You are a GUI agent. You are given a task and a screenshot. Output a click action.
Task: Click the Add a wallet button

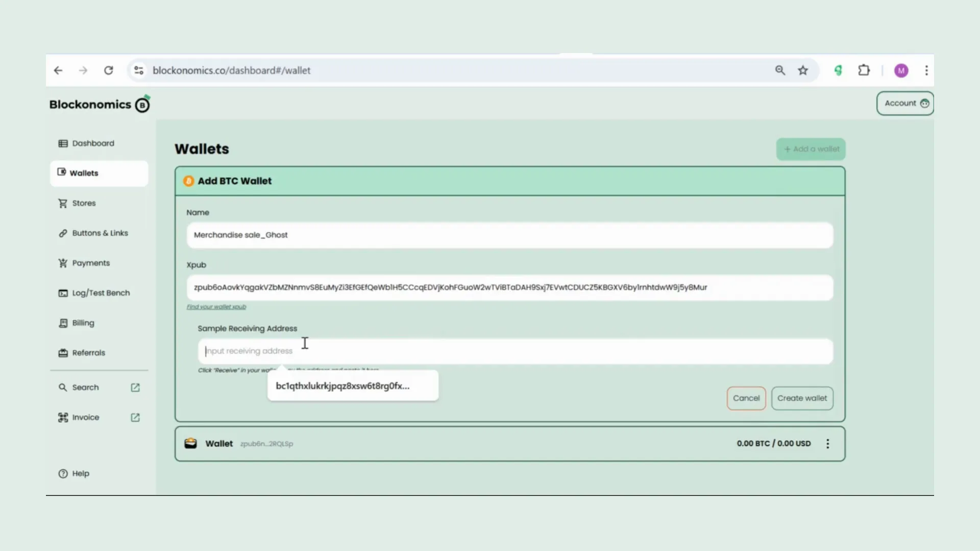pyautogui.click(x=811, y=149)
